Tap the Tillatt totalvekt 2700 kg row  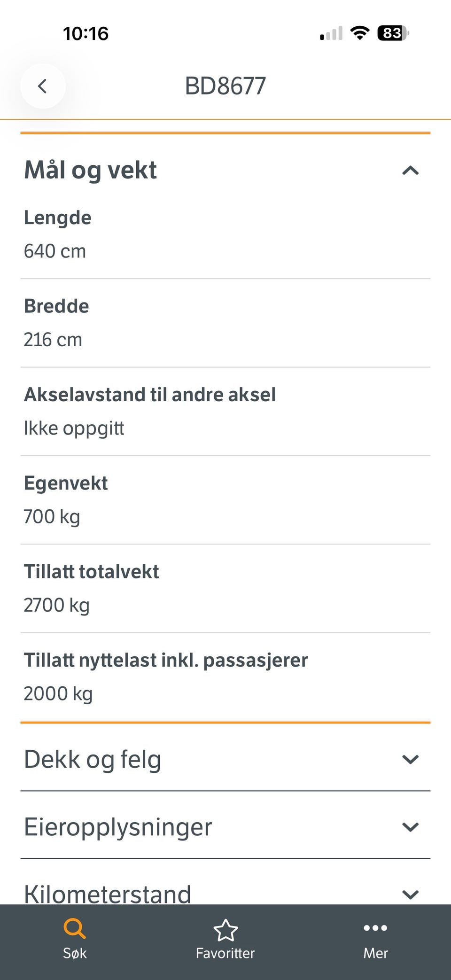(x=225, y=589)
